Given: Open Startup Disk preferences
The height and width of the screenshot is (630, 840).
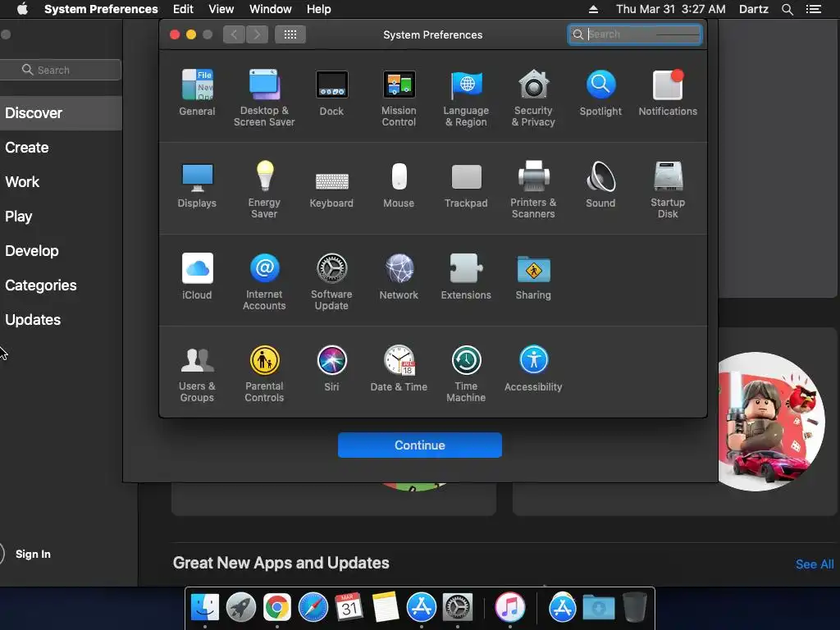Looking at the screenshot, I should point(668,189).
